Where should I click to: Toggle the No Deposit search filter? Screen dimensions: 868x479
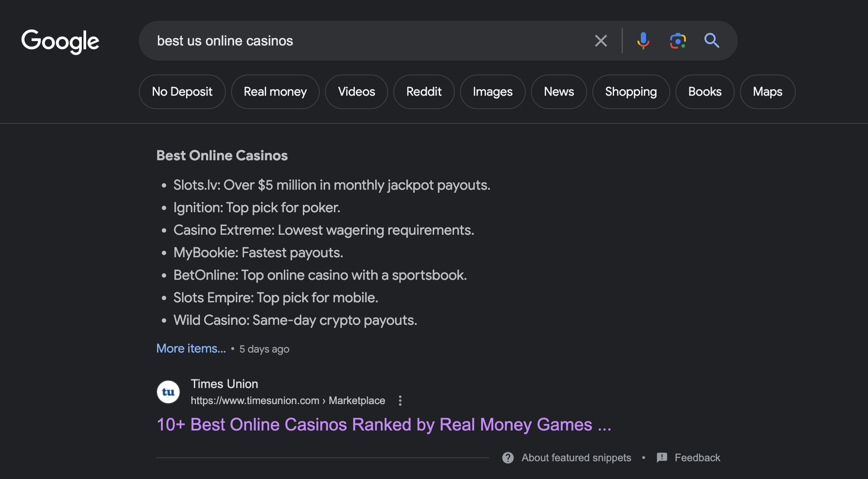tap(182, 91)
